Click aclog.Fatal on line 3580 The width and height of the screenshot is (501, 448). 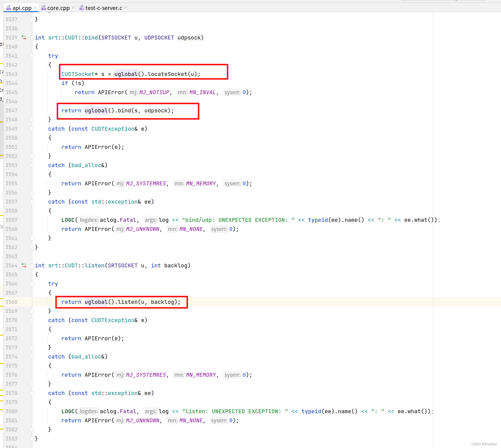click(x=118, y=411)
